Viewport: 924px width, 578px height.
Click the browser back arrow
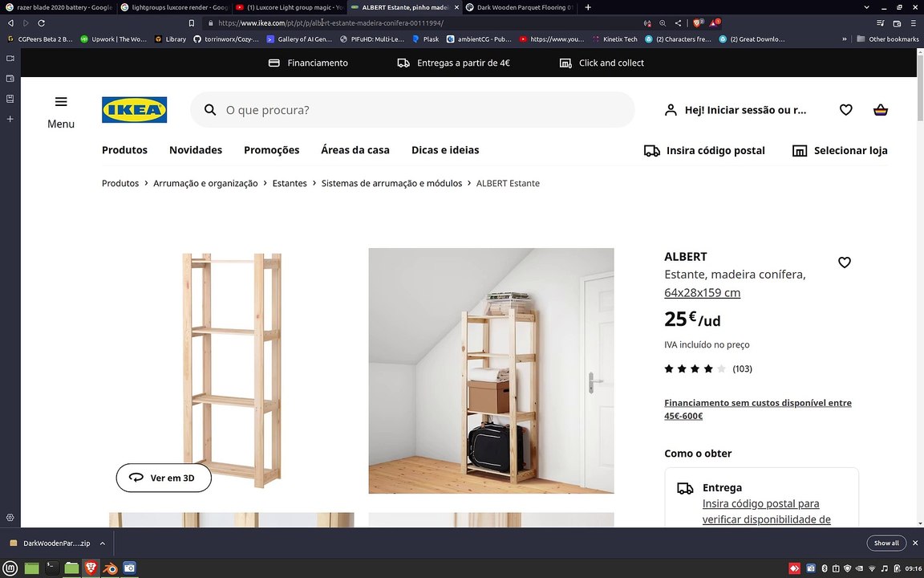point(10,23)
